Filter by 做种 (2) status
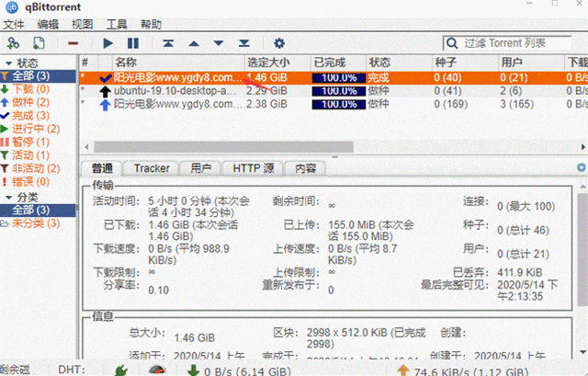Image resolution: width=588 pixels, height=376 pixels. [30, 102]
